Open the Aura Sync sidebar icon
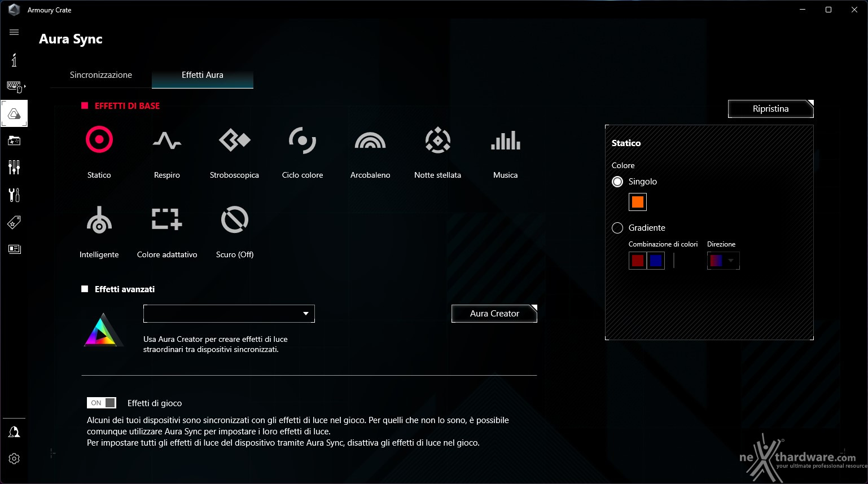 (14, 114)
